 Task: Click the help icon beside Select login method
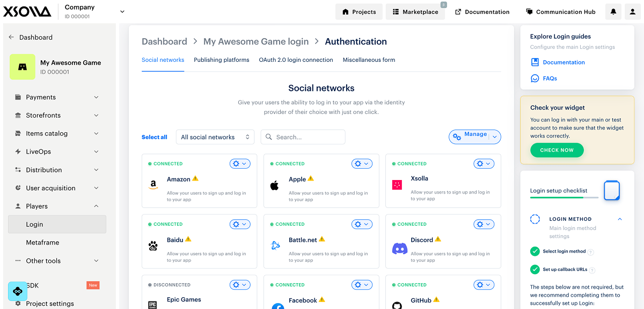click(591, 252)
